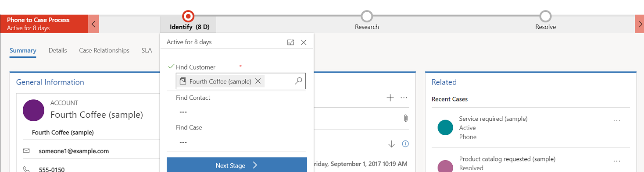Click the right arrow at process bar end
The width and height of the screenshot is (644, 172).
pos(639,25)
